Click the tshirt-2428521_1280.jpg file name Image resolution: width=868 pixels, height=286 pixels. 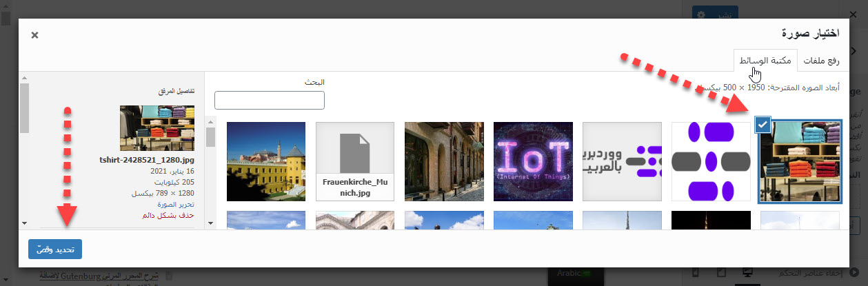[x=148, y=160]
